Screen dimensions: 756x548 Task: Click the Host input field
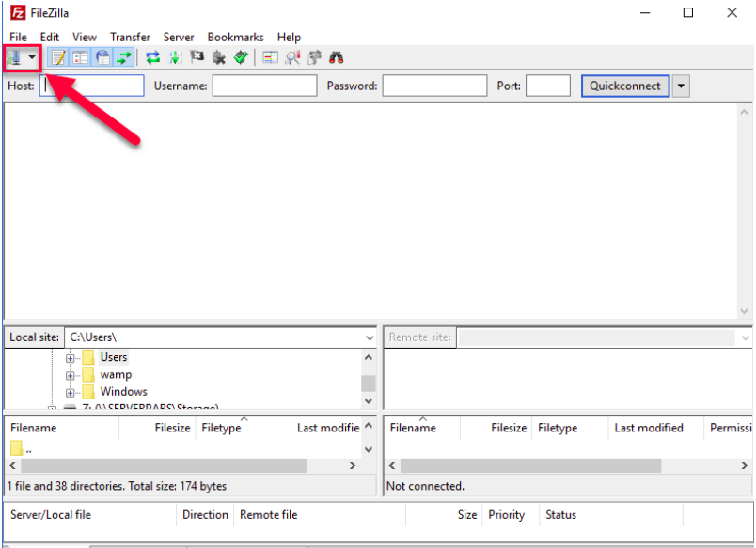92,86
